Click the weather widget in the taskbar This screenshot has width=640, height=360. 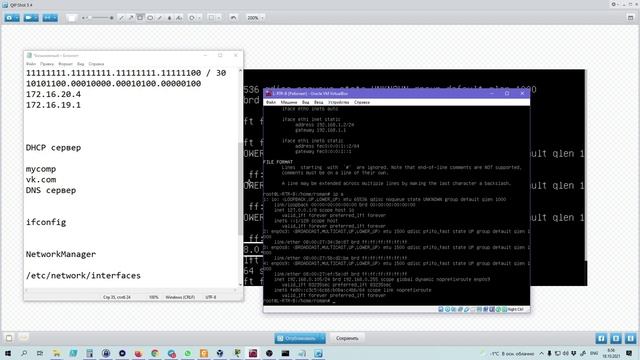508,353
